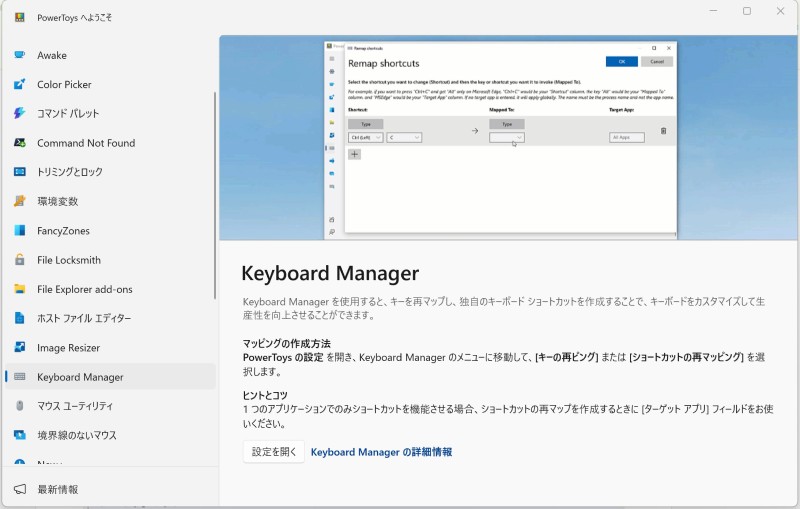800x509 pixels.
Task: Click the コマンド パレット lightning icon
Action: tap(19, 113)
